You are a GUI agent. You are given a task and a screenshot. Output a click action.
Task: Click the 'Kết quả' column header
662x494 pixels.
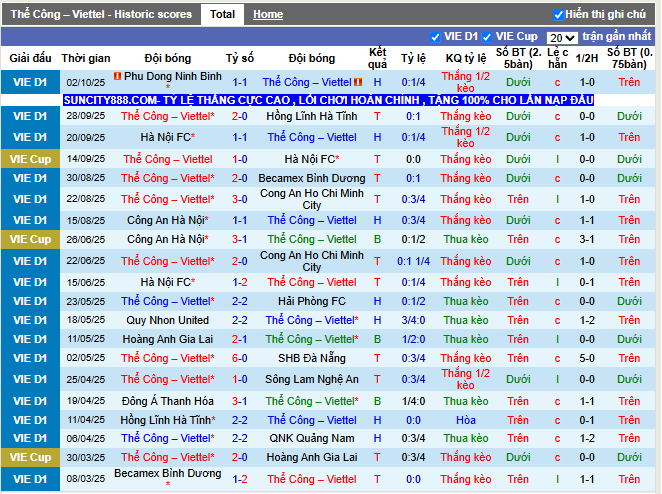pos(377,58)
